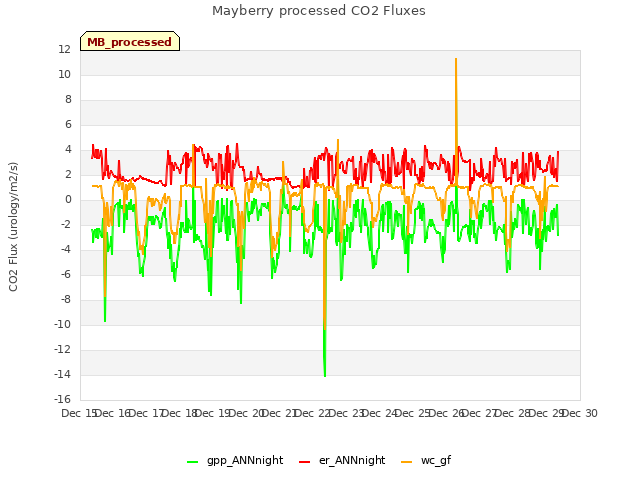640x480 pixels.
Task: Click the orange wc_gf peak near 11
Action: point(456,60)
